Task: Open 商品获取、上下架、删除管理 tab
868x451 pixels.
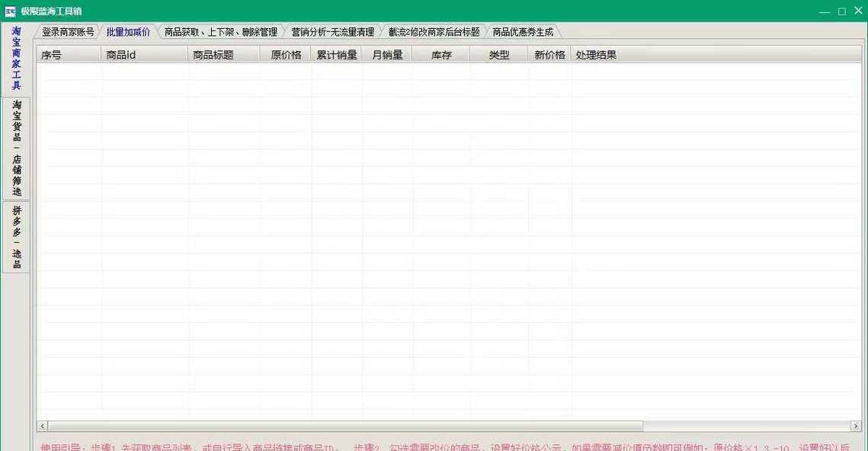Action: coord(220,32)
